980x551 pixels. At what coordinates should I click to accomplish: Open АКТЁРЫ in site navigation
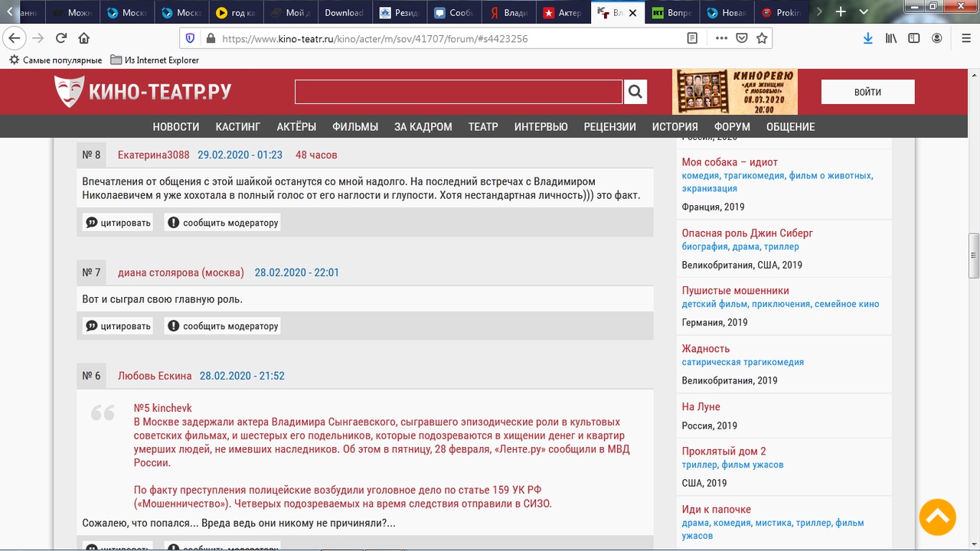pyautogui.click(x=296, y=127)
